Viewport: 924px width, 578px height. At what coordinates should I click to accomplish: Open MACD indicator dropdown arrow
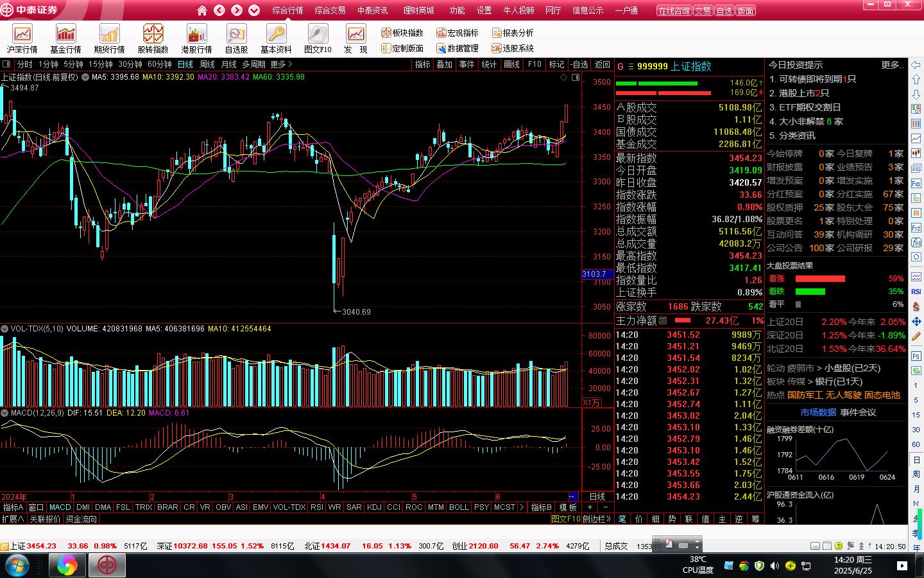4,413
